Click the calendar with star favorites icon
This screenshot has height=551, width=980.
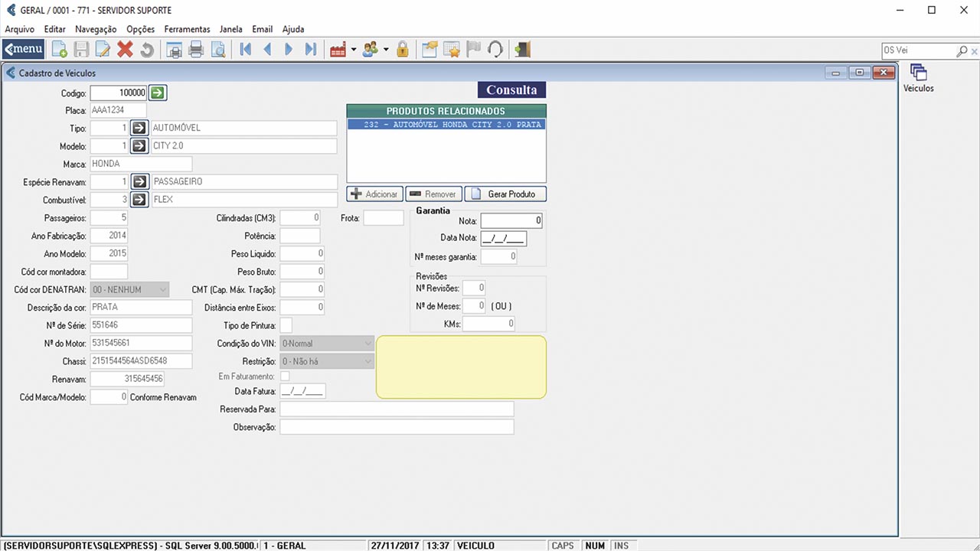point(452,50)
